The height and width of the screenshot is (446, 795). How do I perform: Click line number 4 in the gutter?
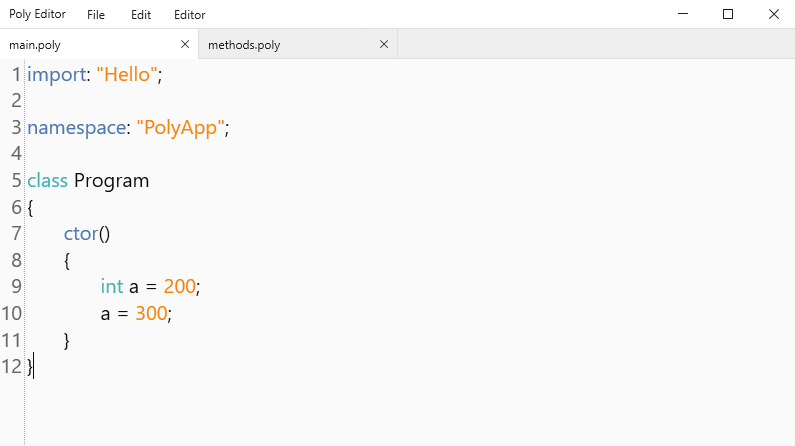pyautogui.click(x=15, y=154)
